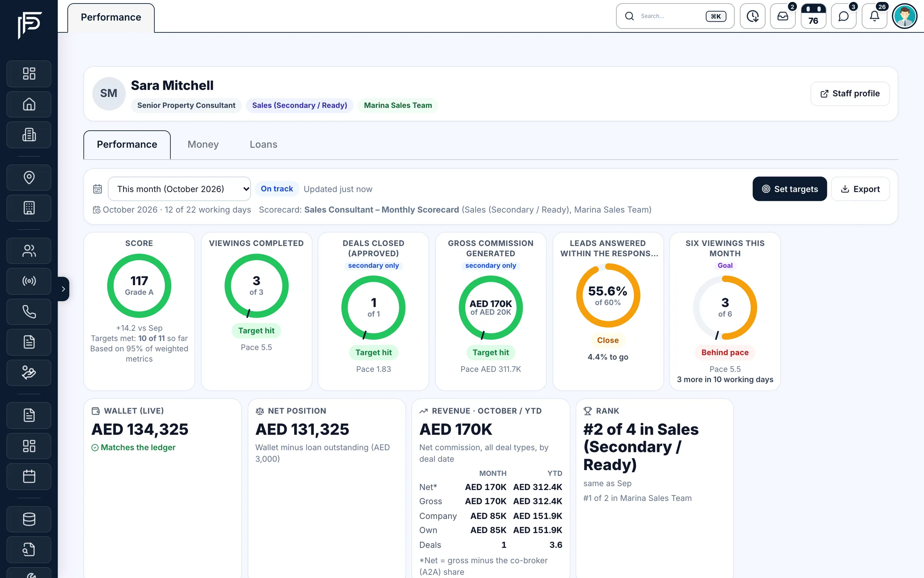Click the company logo in sidebar
The height and width of the screenshot is (578, 924).
[29, 25]
